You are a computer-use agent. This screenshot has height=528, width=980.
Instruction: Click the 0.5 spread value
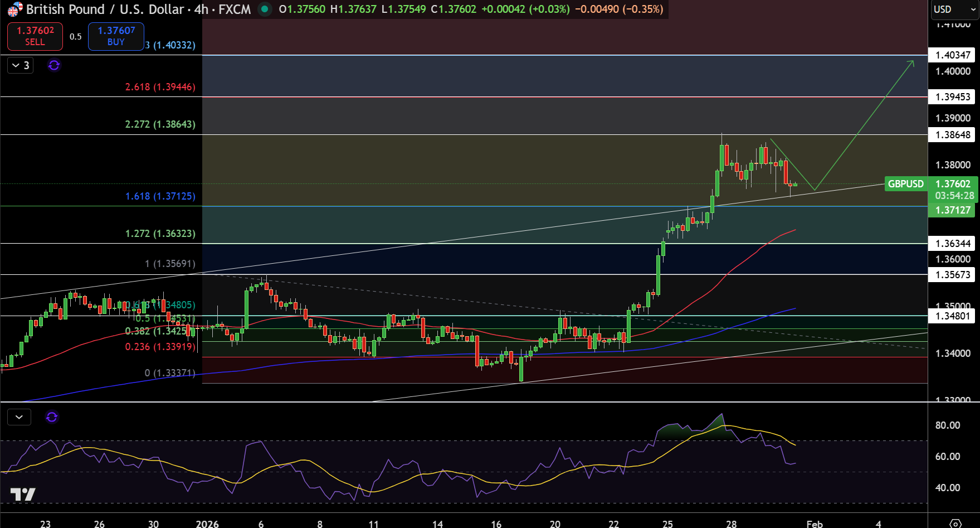click(76, 37)
